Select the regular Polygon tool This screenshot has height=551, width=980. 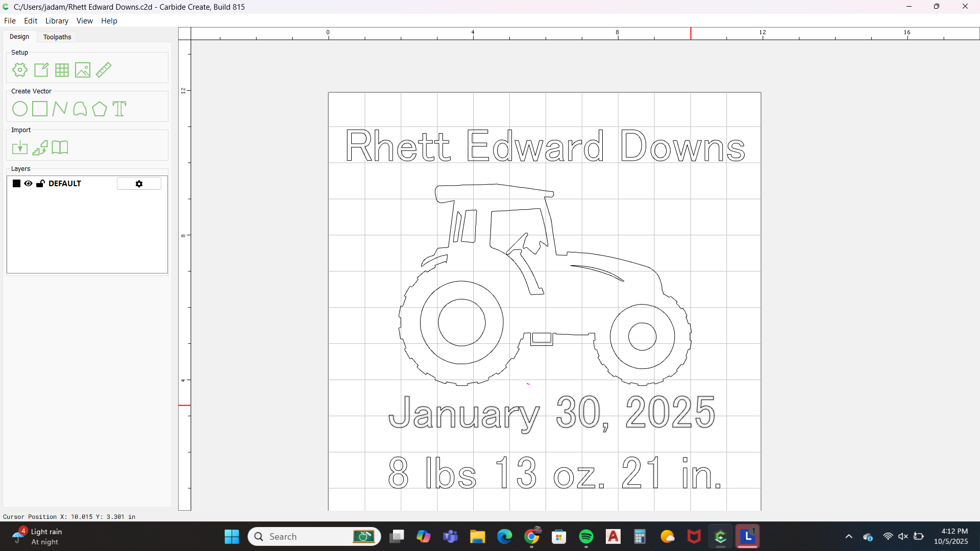click(100, 109)
